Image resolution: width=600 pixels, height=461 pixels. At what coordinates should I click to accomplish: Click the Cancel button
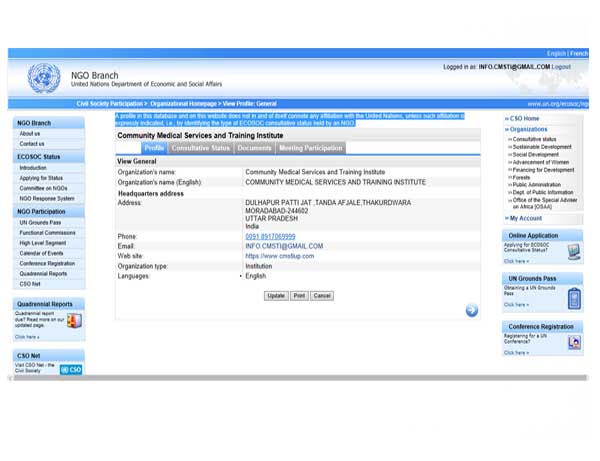(x=322, y=296)
